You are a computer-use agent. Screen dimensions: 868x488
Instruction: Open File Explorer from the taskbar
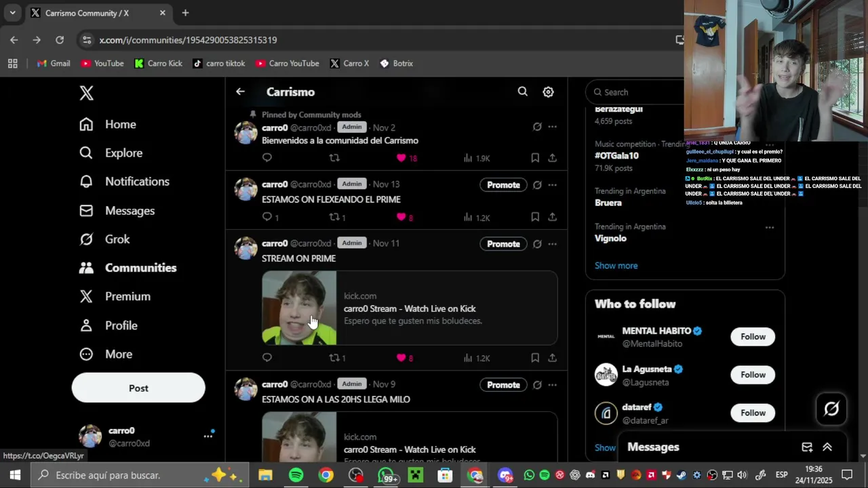pyautogui.click(x=265, y=475)
